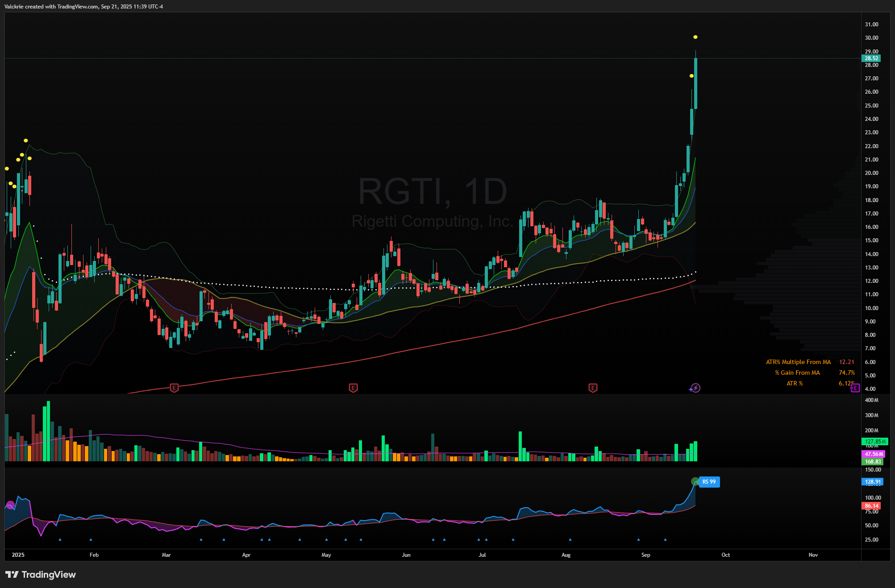Click the earnings marker near mid-May
The image size is (895, 588).
click(353, 388)
